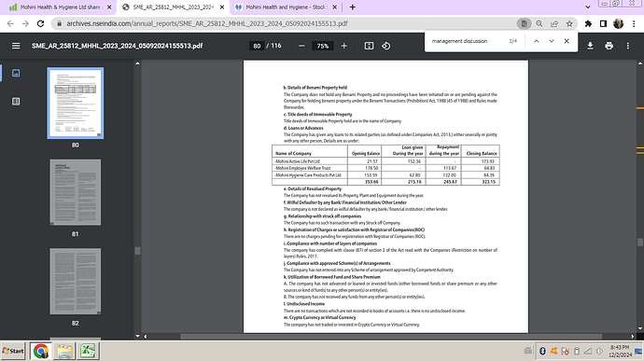Click the 75% zoom level field
The width and height of the screenshot is (644, 361).
tap(322, 46)
